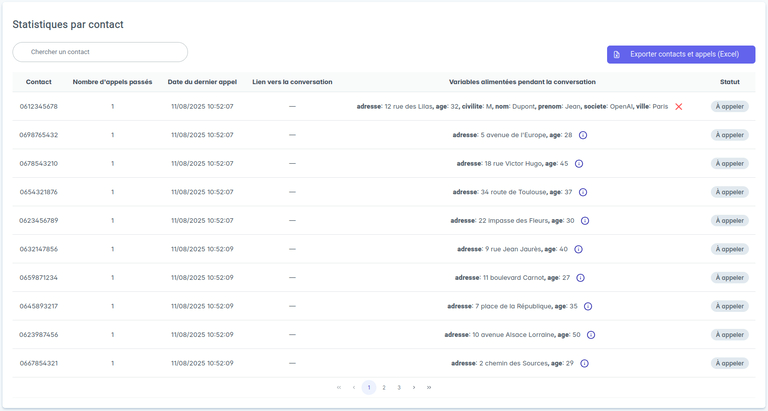This screenshot has height=411, width=768.
Task: Jump to the last page of results
Action: tap(429, 387)
